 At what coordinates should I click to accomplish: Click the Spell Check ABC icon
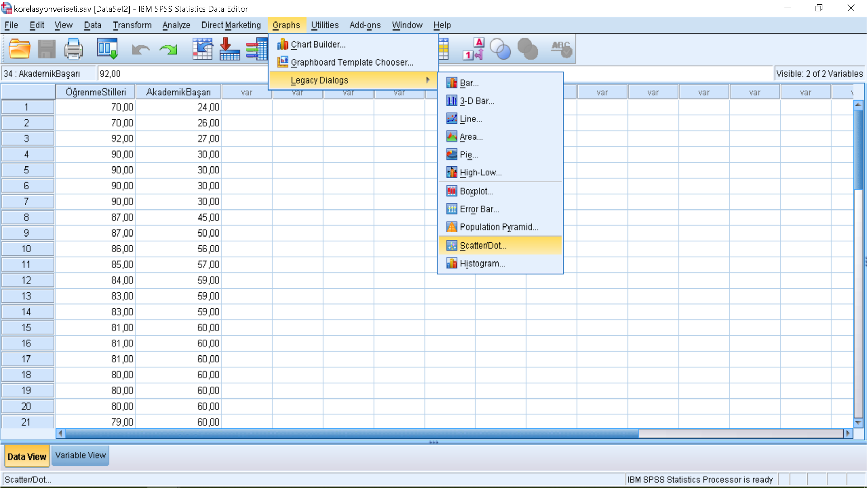pos(561,49)
